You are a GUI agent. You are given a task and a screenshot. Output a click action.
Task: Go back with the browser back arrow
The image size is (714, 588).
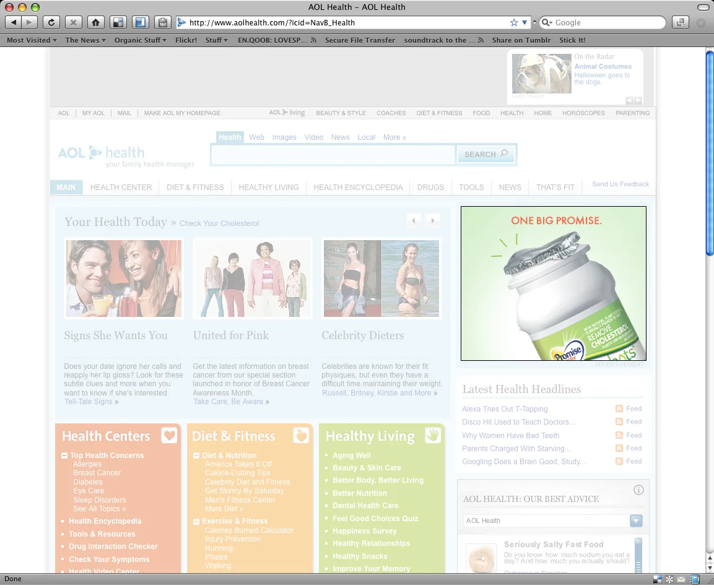pyautogui.click(x=13, y=22)
